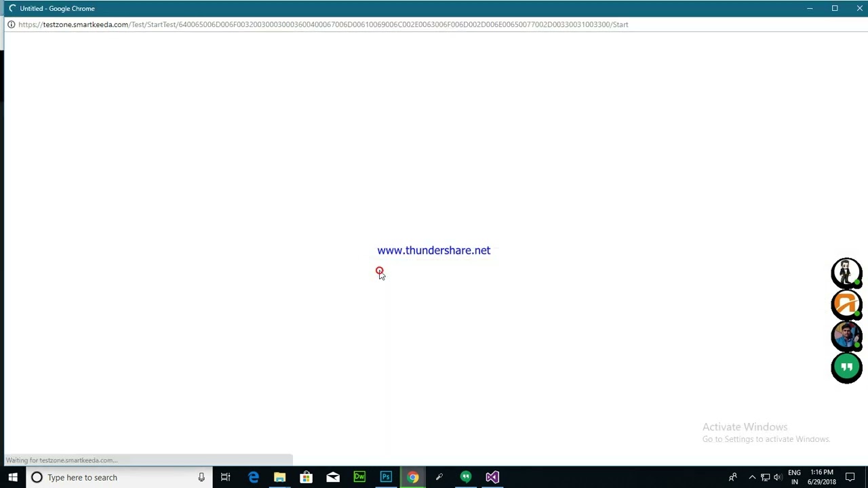This screenshot has width=868, height=488.
Task: Launch Microsoft Edge from the taskbar
Action: 253,477
